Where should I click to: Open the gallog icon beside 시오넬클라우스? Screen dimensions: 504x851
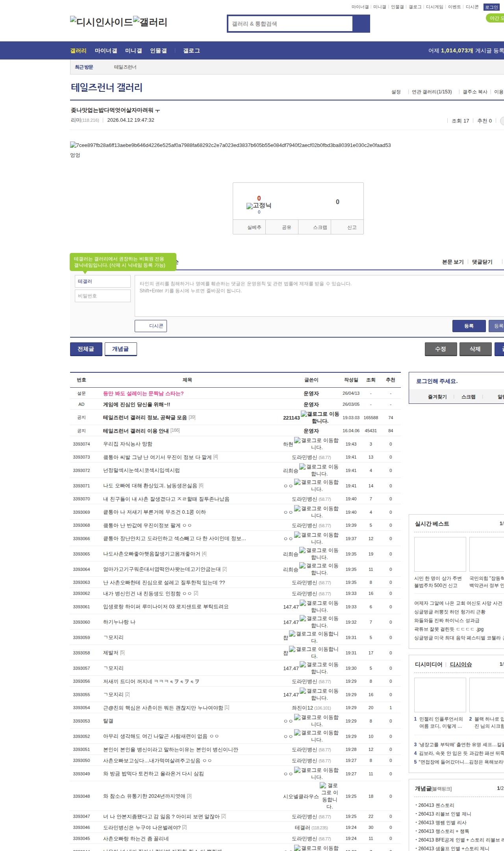[x=323, y=786]
